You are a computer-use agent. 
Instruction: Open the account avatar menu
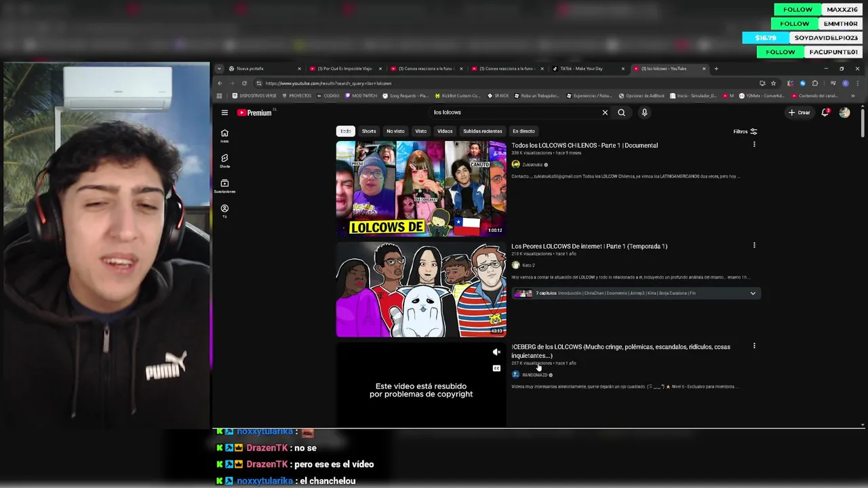point(844,113)
